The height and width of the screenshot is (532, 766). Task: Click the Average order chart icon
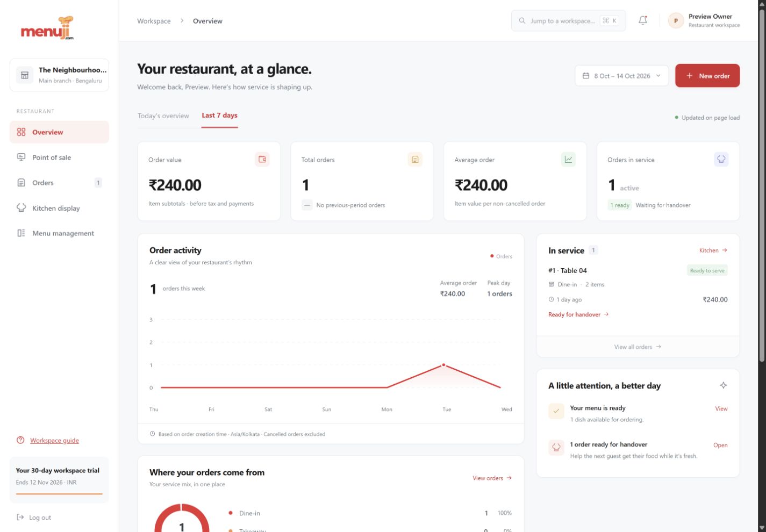[568, 159]
